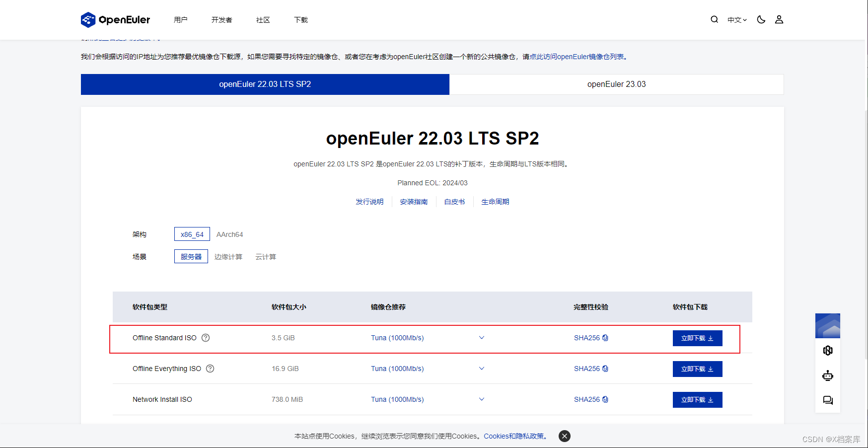Open the 安装指南 link
868x448 pixels.
pyautogui.click(x=414, y=202)
